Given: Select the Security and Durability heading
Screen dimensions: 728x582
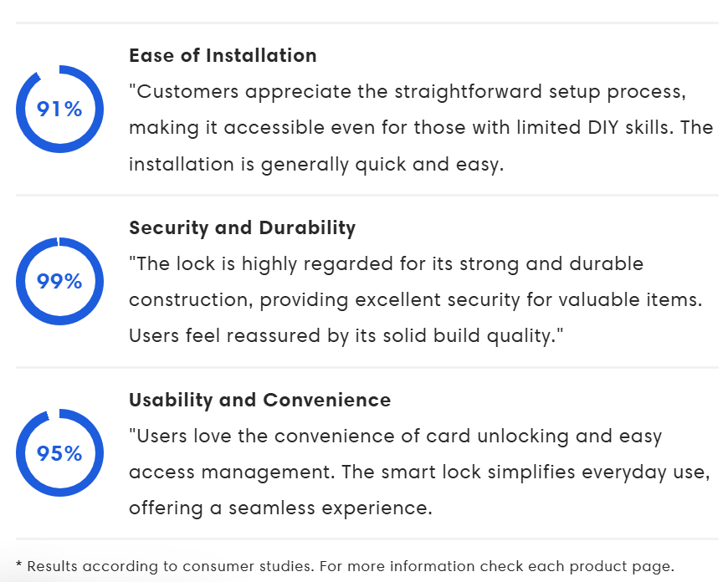Looking at the screenshot, I should (243, 228).
